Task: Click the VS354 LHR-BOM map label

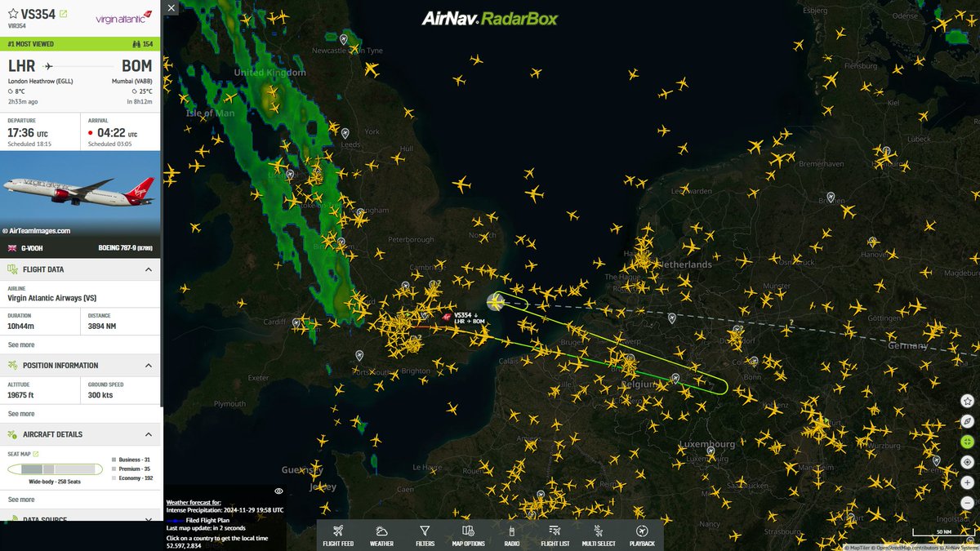Action: (x=470, y=318)
